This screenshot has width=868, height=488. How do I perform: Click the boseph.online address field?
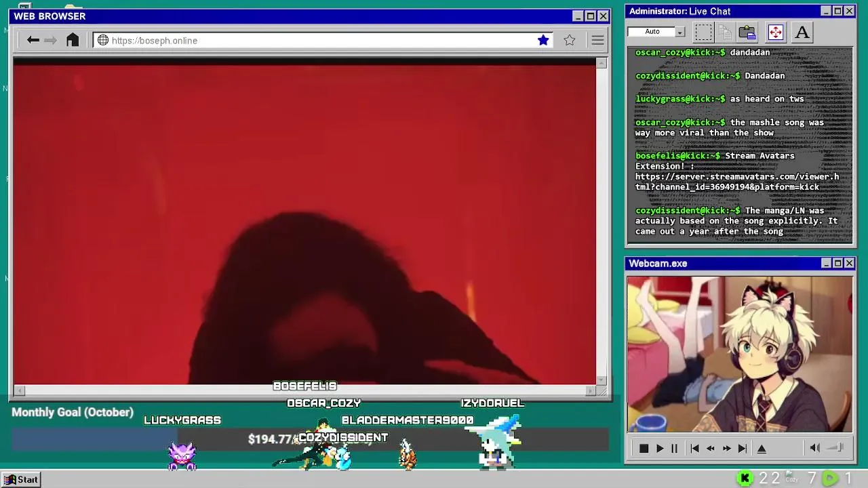pos(323,41)
